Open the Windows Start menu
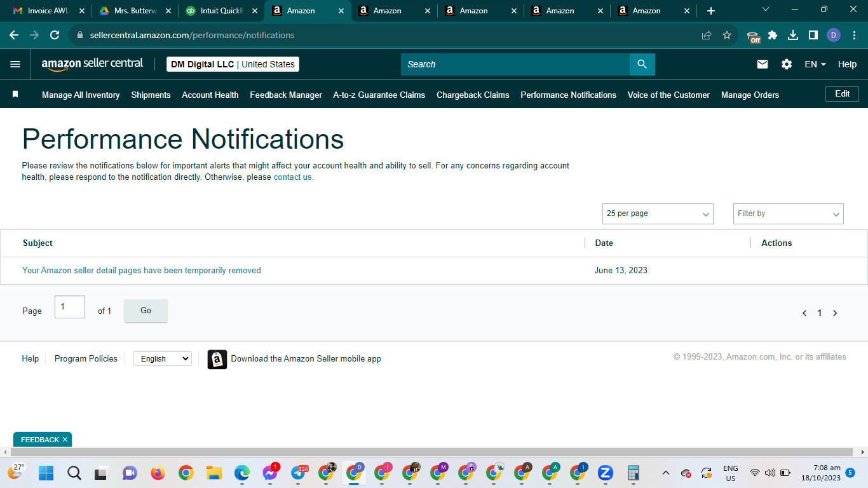868x488 pixels. click(46, 473)
